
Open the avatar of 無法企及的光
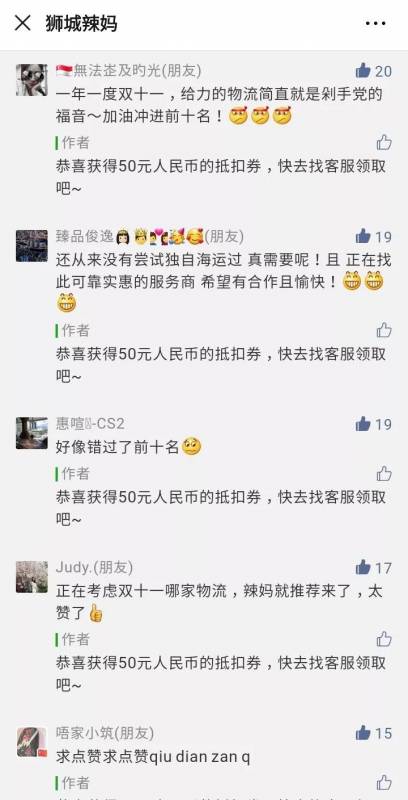click(x=32, y=80)
